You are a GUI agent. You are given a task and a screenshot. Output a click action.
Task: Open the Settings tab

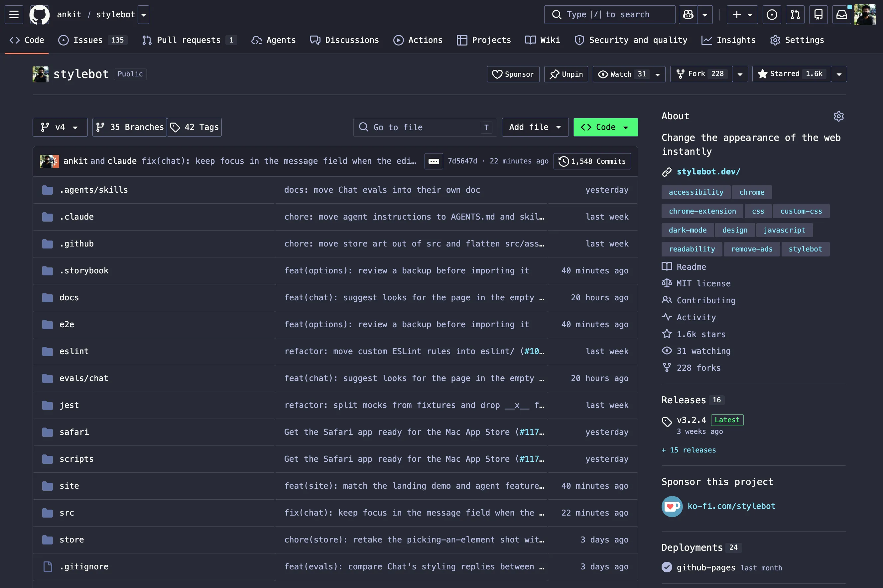pos(797,40)
